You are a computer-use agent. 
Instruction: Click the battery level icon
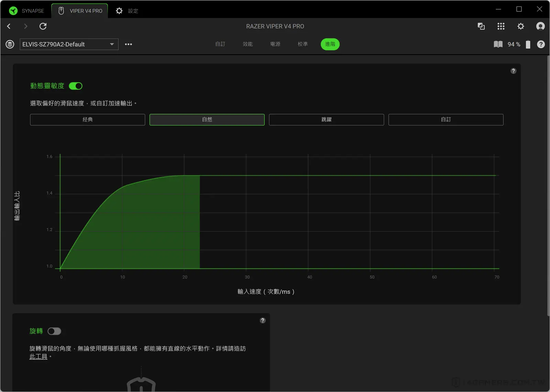tap(528, 44)
